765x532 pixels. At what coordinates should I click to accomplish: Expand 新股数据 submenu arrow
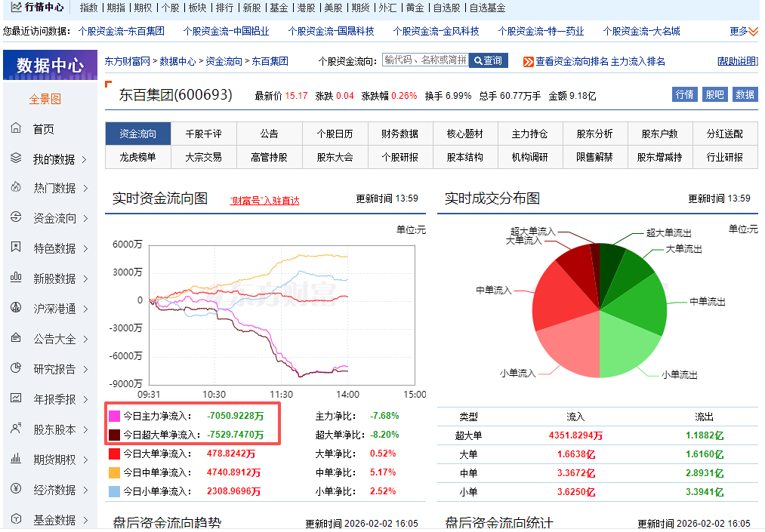(x=85, y=279)
